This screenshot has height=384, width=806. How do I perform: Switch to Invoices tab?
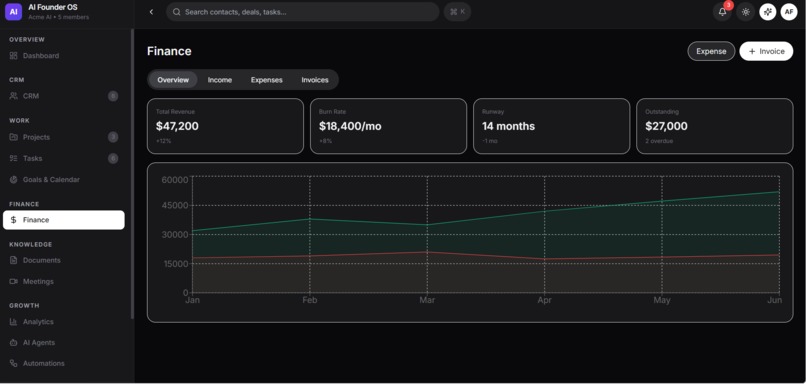tap(315, 80)
